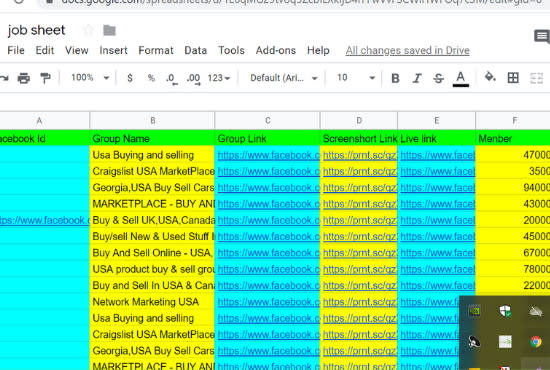550x370 pixels.
Task: Click All changes saved in Drive link
Action: [x=408, y=51]
